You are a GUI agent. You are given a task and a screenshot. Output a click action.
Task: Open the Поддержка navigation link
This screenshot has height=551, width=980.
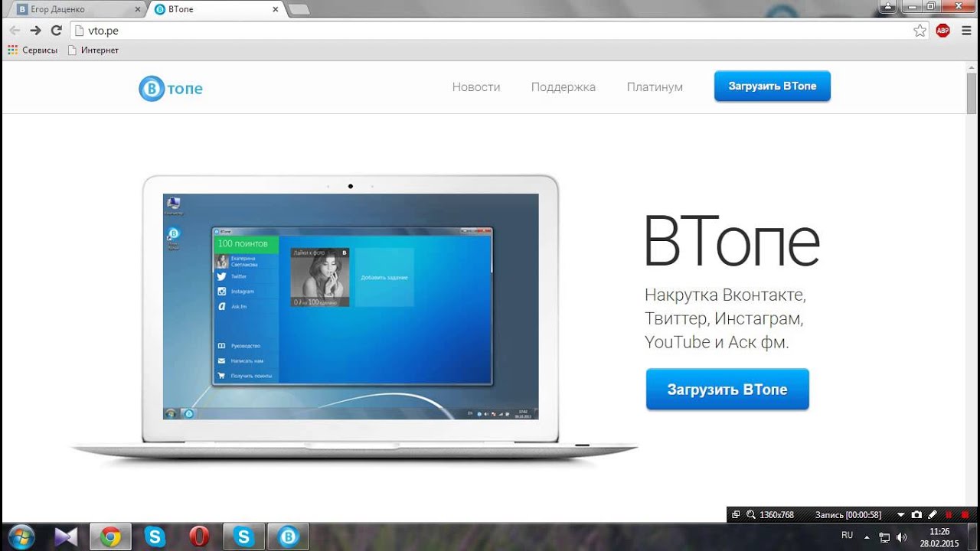pos(563,87)
